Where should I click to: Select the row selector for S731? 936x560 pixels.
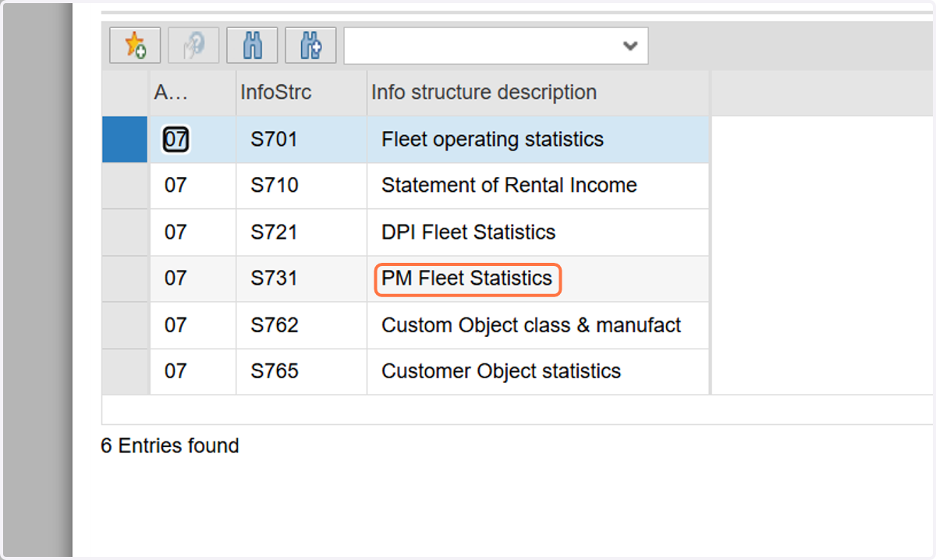pos(125,278)
